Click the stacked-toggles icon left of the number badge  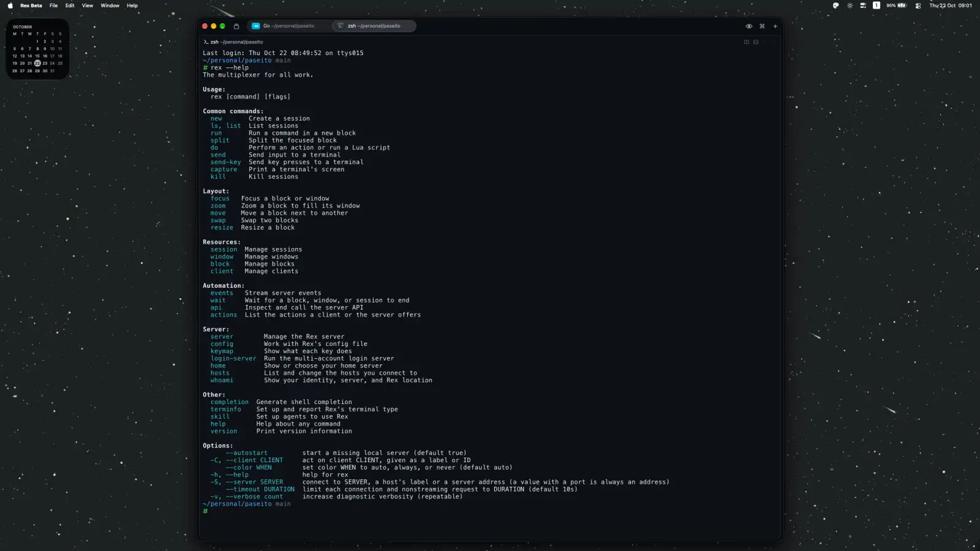point(863,6)
